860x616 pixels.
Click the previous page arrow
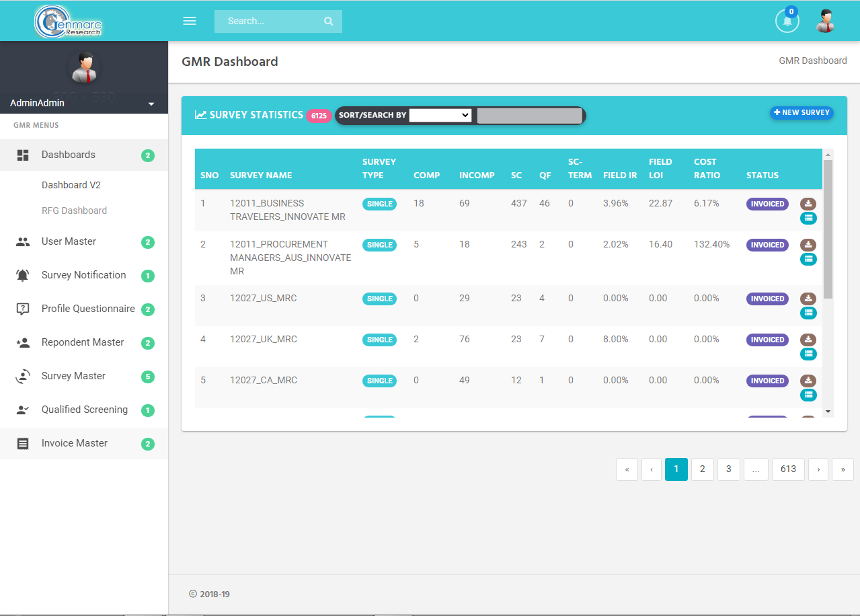pos(651,469)
